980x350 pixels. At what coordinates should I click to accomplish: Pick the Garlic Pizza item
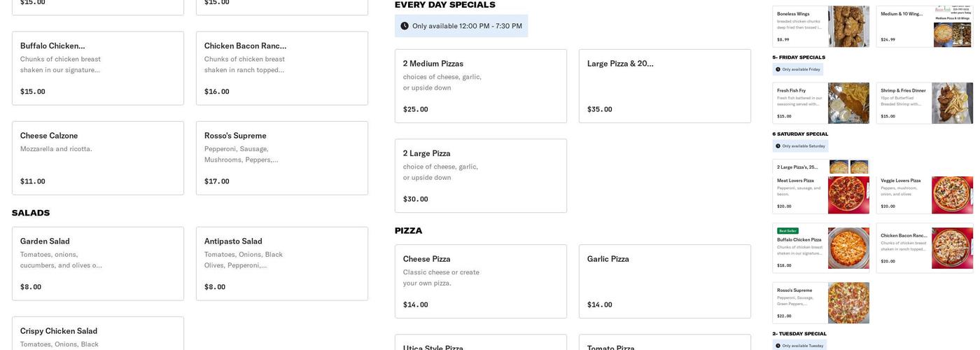664,281
